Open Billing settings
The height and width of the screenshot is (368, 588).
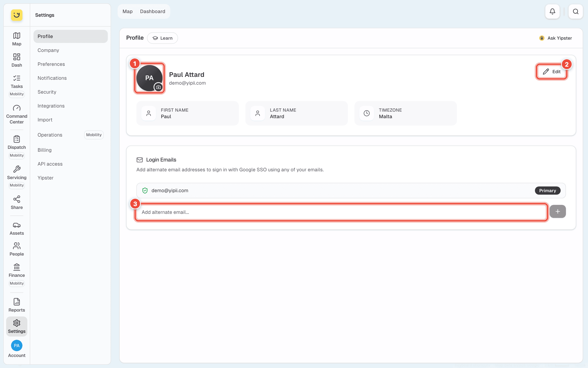(x=70, y=150)
